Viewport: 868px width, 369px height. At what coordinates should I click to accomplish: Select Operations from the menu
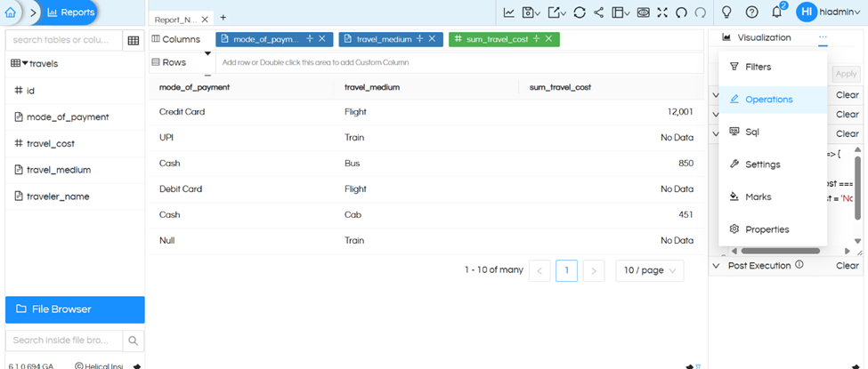pos(769,100)
